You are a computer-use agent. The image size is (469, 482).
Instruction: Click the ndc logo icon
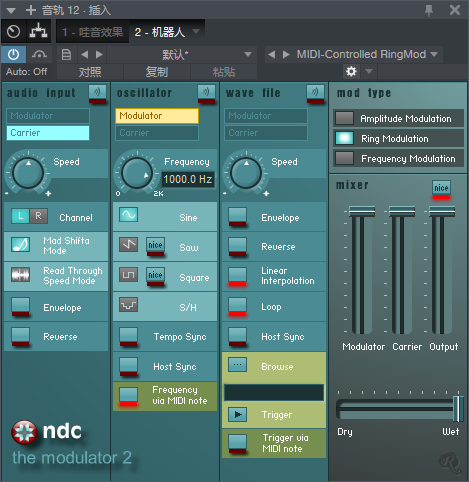click(24, 432)
